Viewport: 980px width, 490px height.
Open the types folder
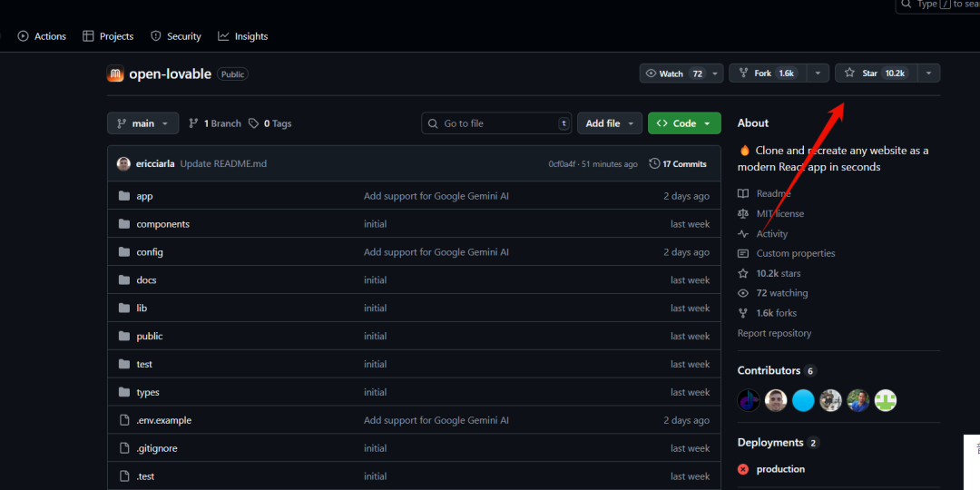point(148,393)
